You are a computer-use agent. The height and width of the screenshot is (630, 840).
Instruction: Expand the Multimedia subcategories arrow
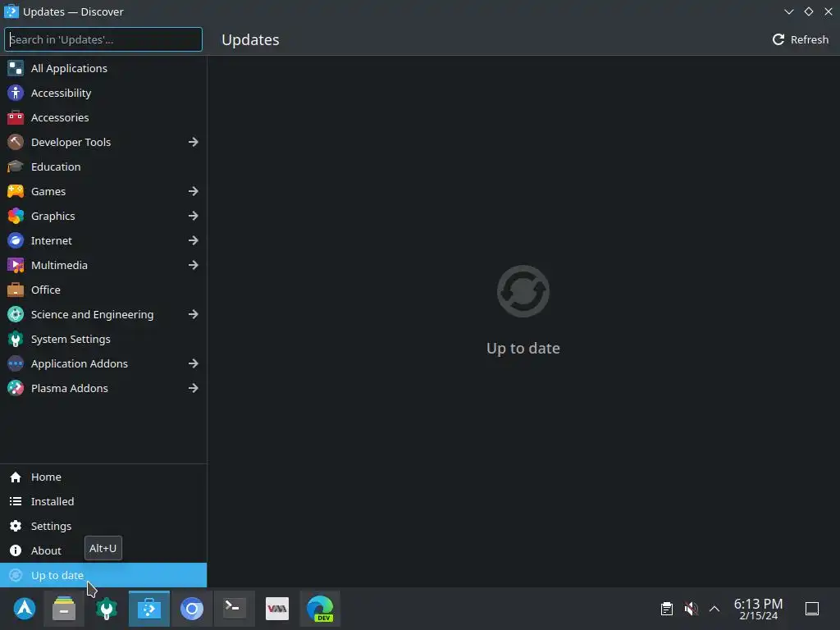(194, 265)
